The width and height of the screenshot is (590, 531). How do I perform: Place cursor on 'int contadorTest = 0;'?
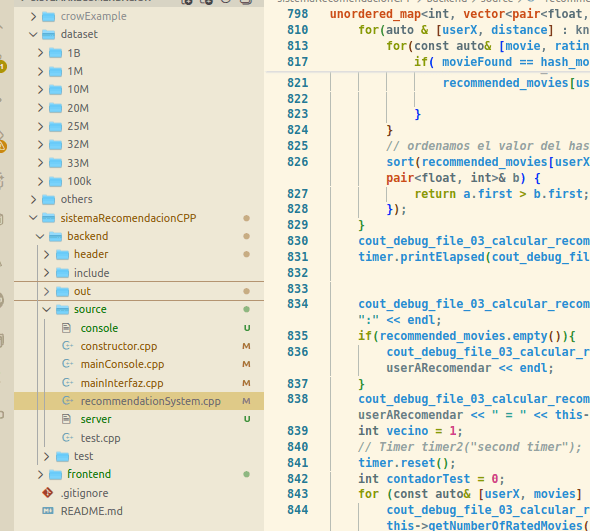point(431,479)
